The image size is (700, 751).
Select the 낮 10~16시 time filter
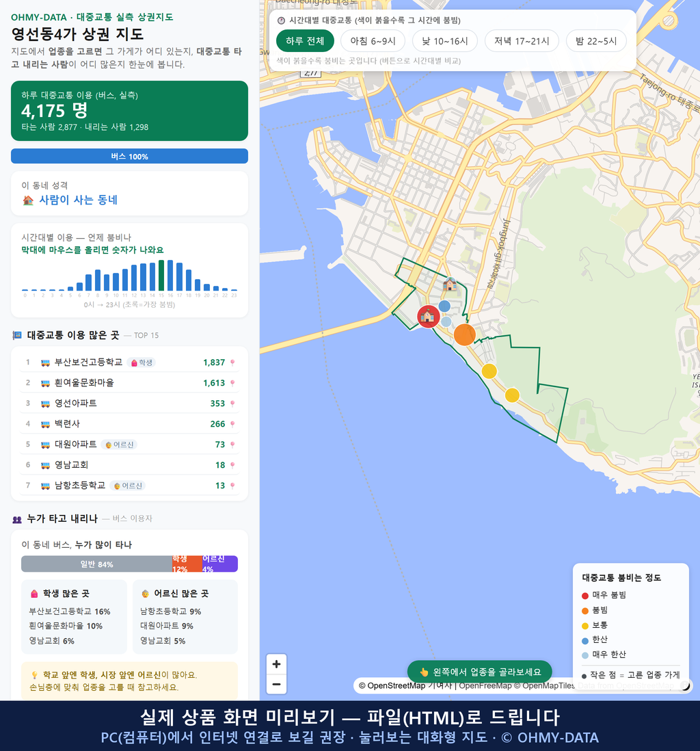[x=445, y=41]
